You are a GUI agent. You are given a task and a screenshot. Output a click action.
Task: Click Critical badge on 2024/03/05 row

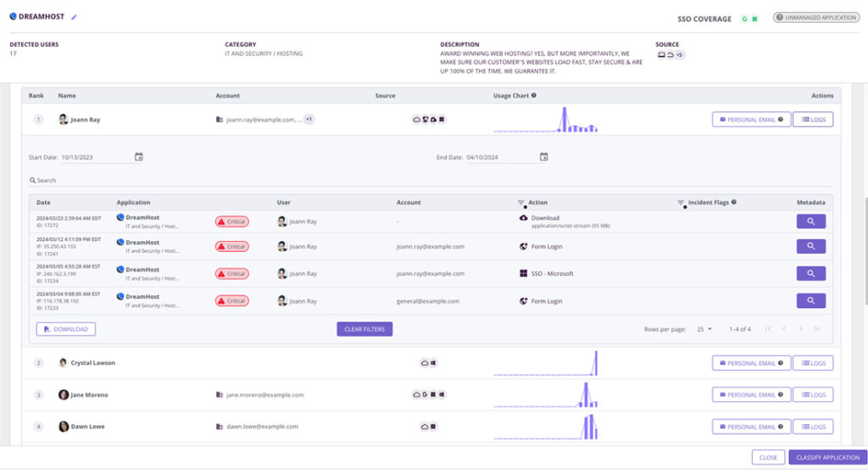[x=232, y=274]
